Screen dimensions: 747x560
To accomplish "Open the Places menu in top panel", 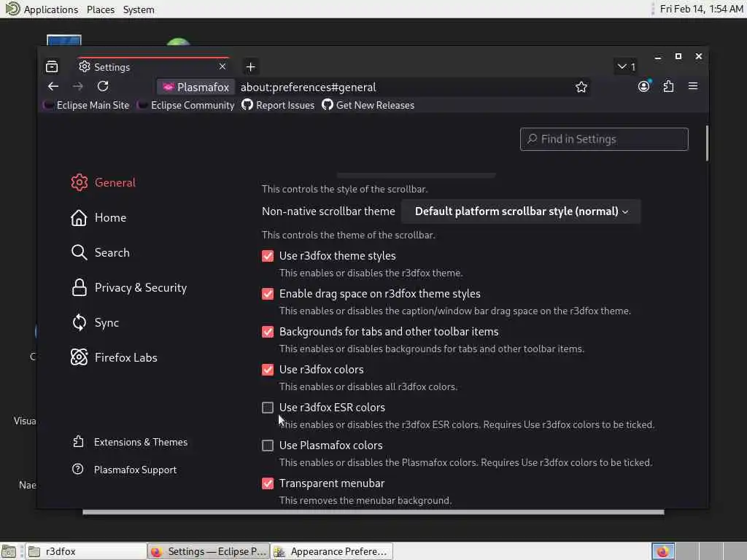I will click(101, 9).
